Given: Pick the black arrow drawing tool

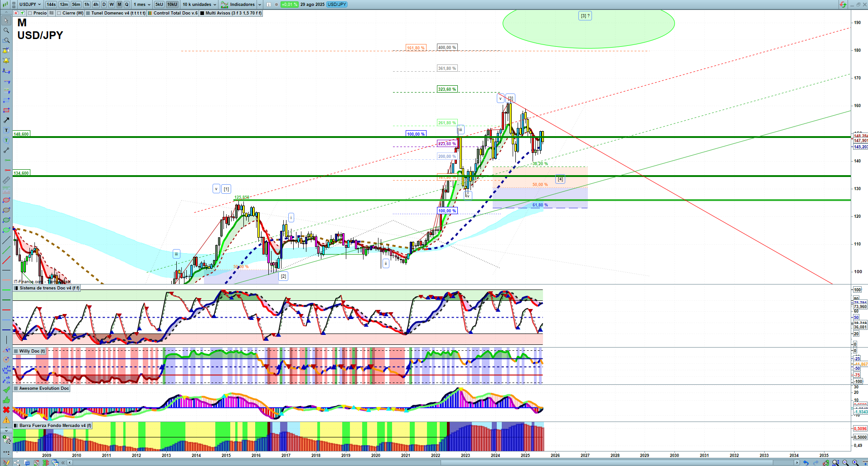Looking at the screenshot, I should [x=6, y=120].
